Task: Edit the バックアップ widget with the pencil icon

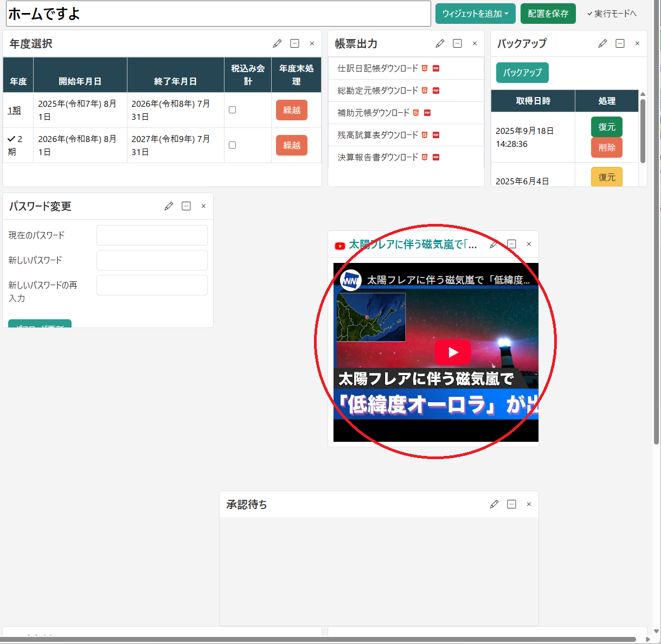Action: tap(602, 43)
